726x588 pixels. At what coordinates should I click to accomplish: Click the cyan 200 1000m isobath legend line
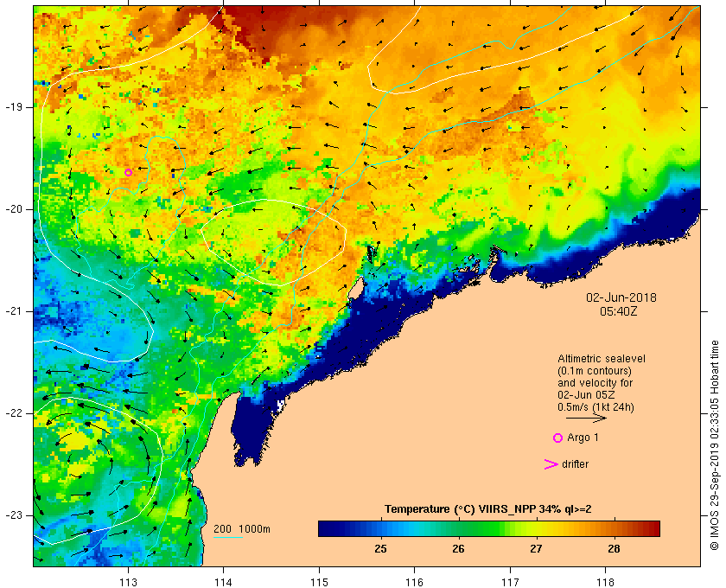tap(228, 538)
